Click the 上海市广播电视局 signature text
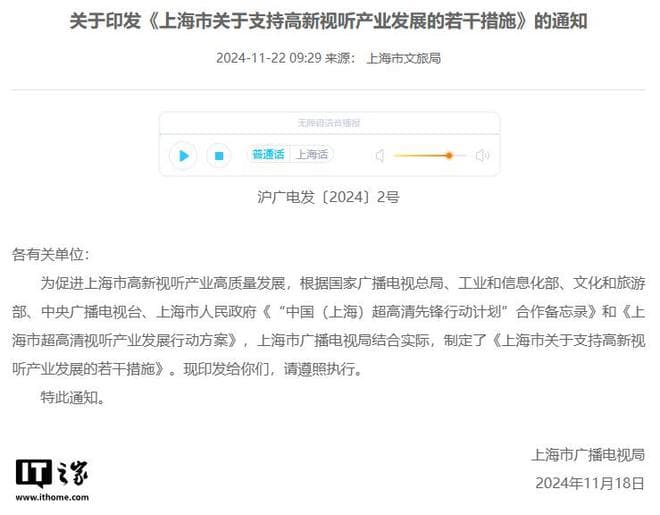This screenshot has width=660, height=515. click(x=588, y=455)
